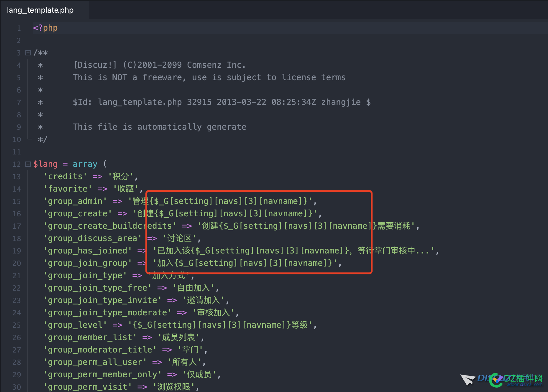Click the navname value on line 25 ending in 等级

(220, 325)
